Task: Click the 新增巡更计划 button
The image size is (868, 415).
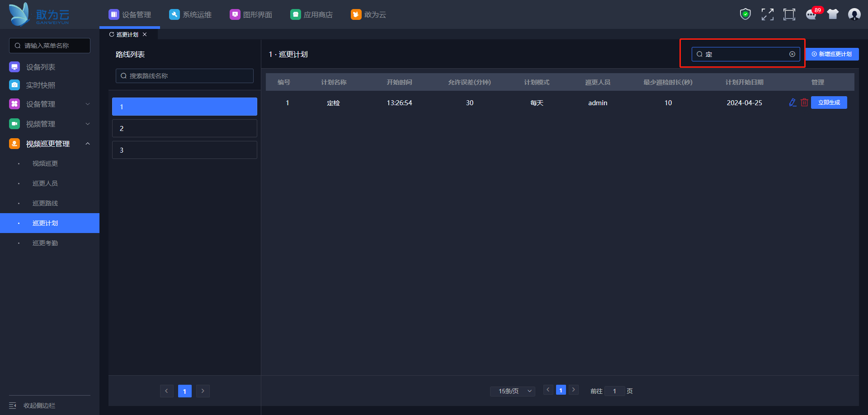Action: click(x=832, y=54)
